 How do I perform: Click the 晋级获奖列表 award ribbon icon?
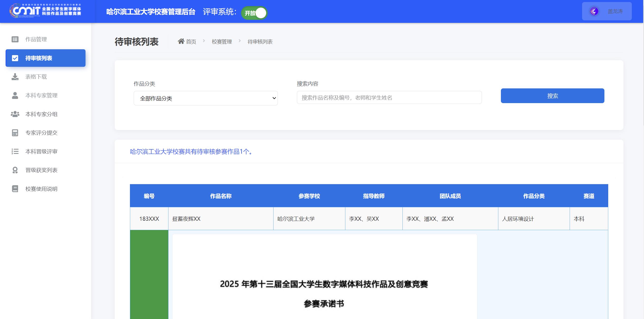click(x=15, y=170)
